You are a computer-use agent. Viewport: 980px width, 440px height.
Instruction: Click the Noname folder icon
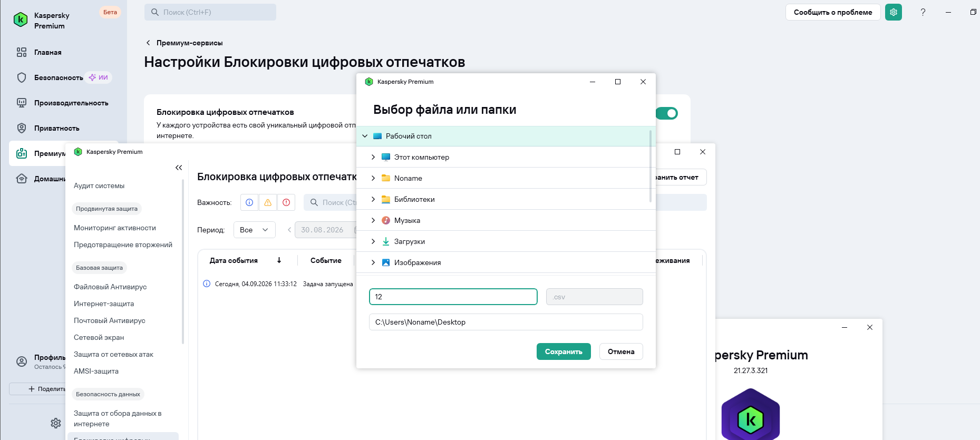click(386, 178)
